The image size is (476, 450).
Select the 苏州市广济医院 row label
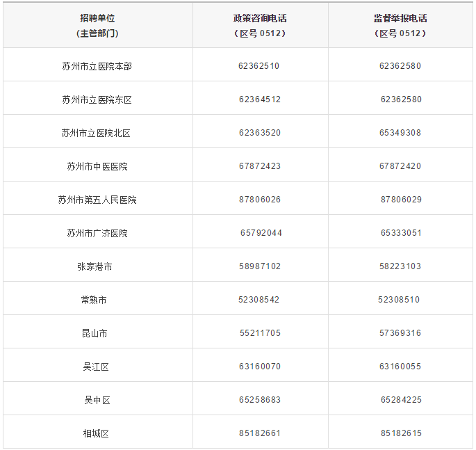(x=97, y=234)
